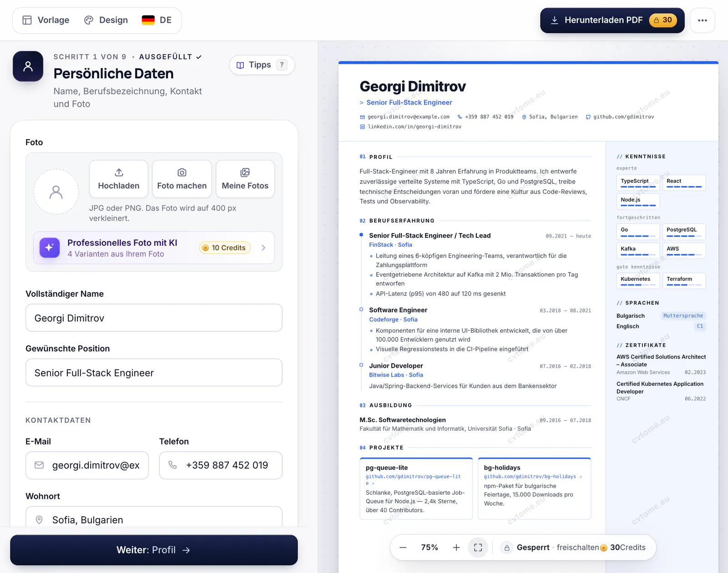This screenshot has width=728, height=573.
Task: Click the fit-to-screen icon in zoom bar
Action: [x=478, y=548]
